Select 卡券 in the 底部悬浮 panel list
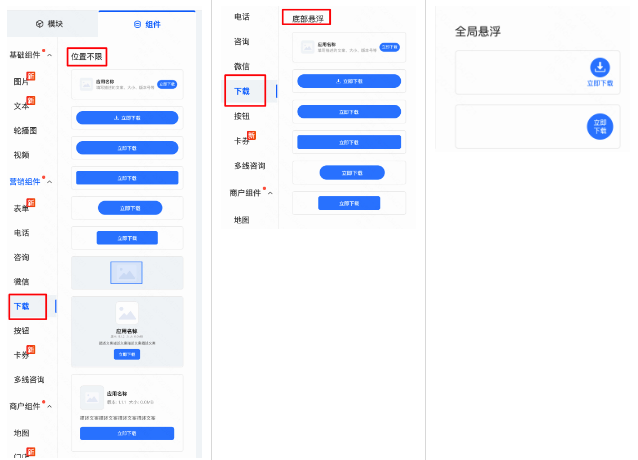638x460 pixels. pyautogui.click(x=242, y=141)
